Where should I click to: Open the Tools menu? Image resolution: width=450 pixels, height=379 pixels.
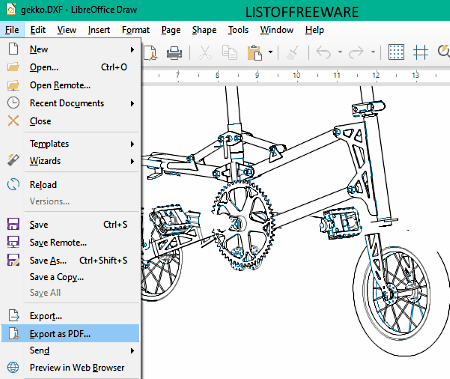pyautogui.click(x=238, y=30)
